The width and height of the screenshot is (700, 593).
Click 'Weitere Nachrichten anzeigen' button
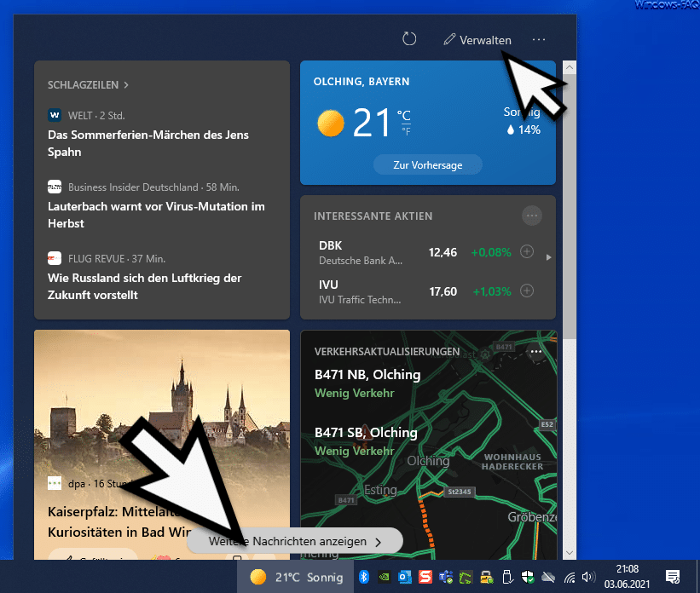(295, 541)
